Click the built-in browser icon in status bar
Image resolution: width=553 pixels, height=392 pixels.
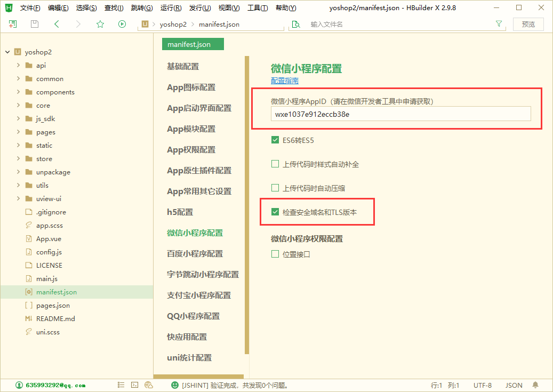click(149, 385)
